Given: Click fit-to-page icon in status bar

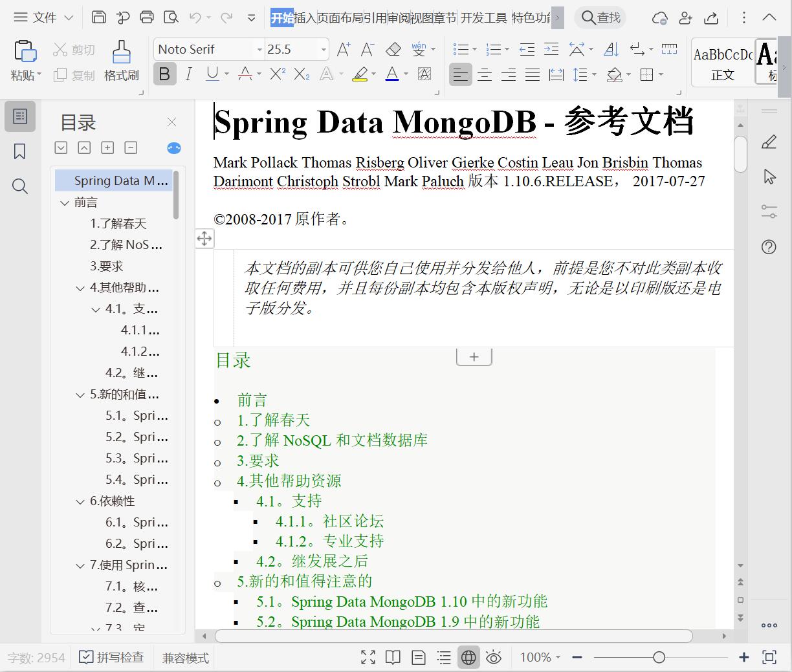Looking at the screenshot, I should click(x=769, y=658).
